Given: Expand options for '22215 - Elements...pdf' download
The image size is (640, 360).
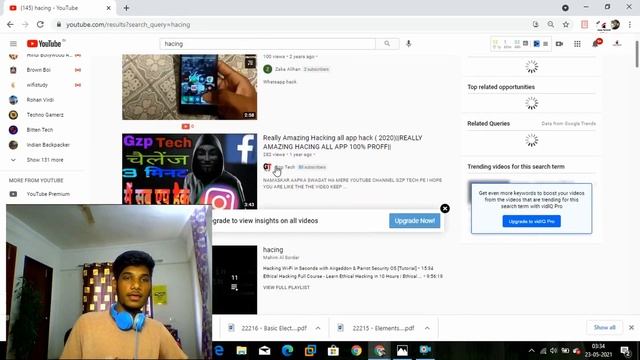Looking at the screenshot, I should pyautogui.click(x=427, y=328).
